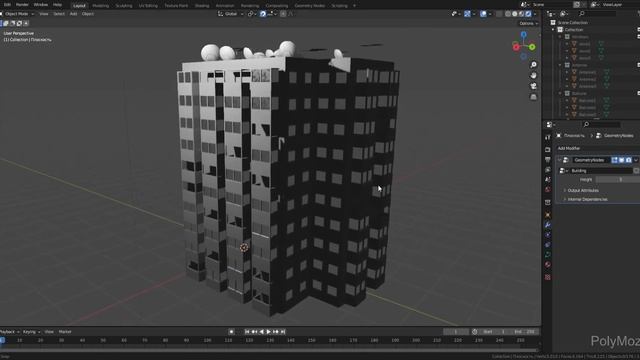Viewport: 640px width, 360px height.
Task: Switch to the Sculpting workspace tab
Action: [x=124, y=6]
